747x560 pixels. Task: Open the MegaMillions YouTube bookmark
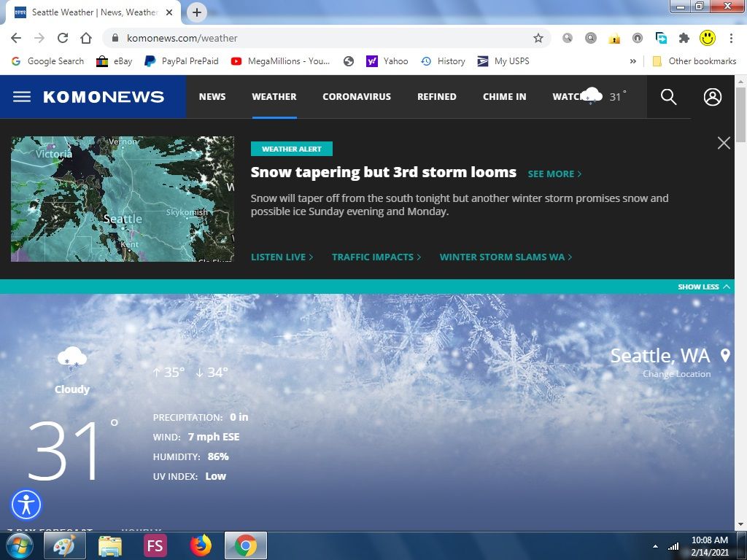click(280, 61)
